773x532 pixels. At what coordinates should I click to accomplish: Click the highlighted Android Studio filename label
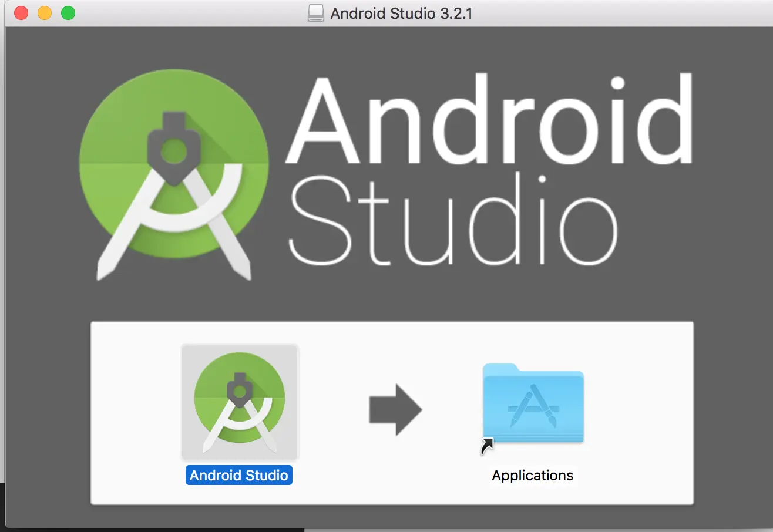tap(239, 475)
